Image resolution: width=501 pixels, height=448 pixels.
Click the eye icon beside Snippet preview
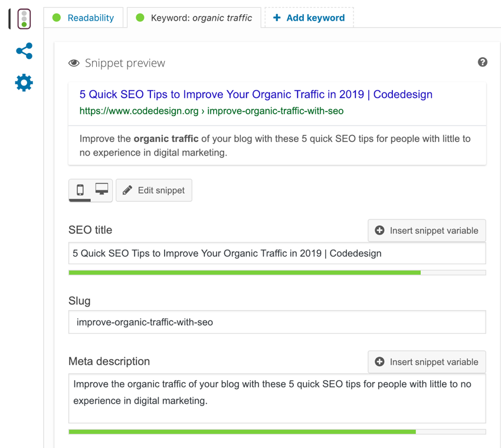[x=73, y=62]
